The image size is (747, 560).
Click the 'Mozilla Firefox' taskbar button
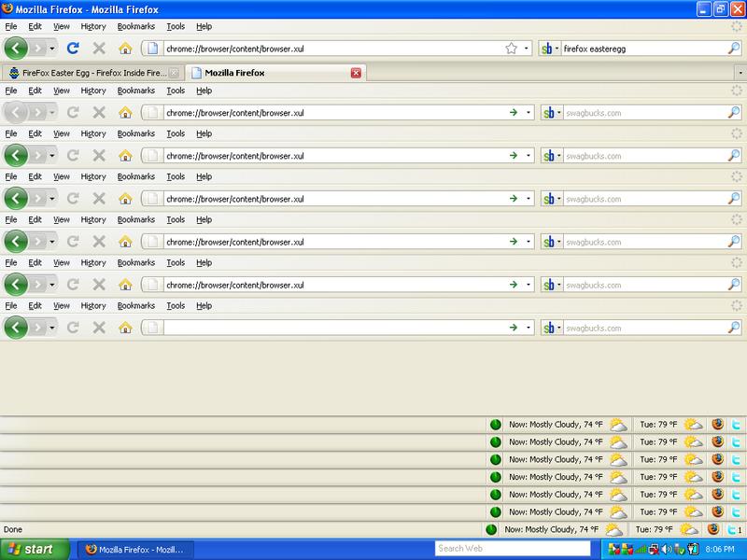coord(134,550)
